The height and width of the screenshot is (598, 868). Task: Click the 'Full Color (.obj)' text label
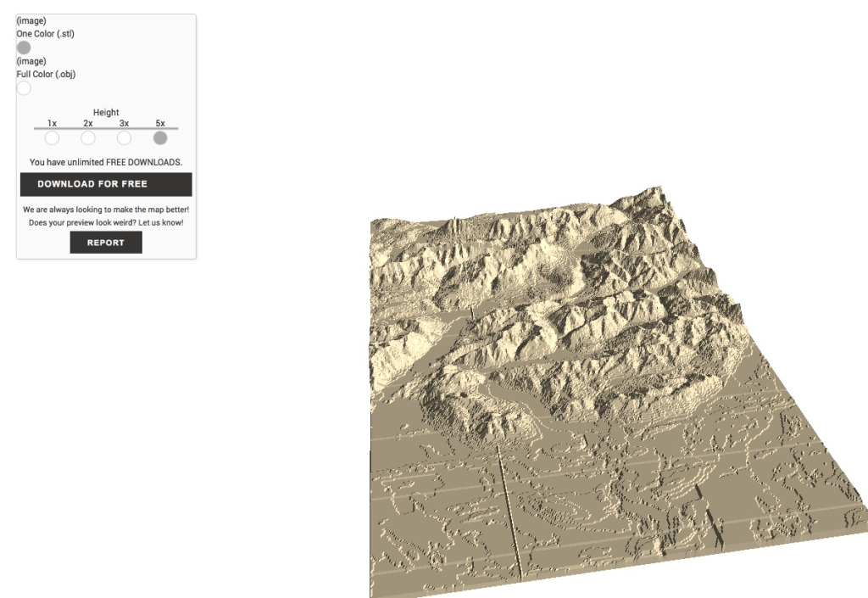pos(46,74)
